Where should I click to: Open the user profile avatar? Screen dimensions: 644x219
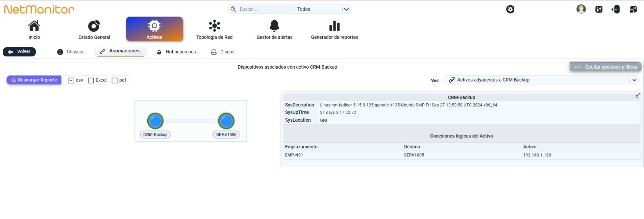coord(581,9)
